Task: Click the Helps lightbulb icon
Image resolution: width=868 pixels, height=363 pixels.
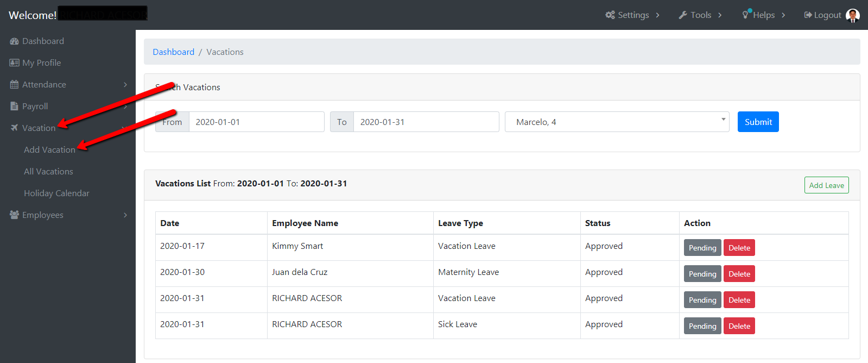Action: (x=746, y=15)
